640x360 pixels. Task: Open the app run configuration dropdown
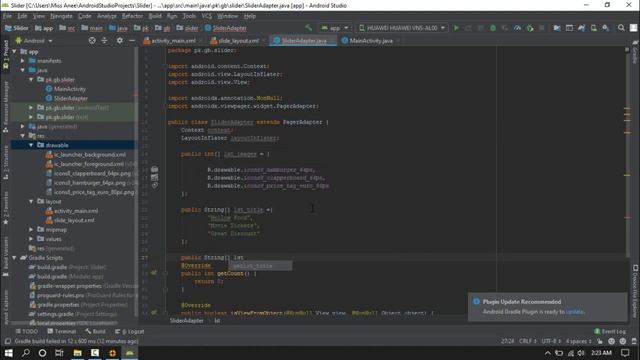335,28
